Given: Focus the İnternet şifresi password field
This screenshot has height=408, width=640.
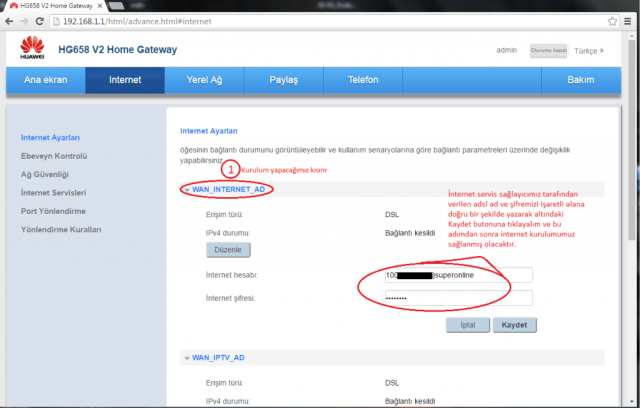Looking at the screenshot, I should pos(458,297).
